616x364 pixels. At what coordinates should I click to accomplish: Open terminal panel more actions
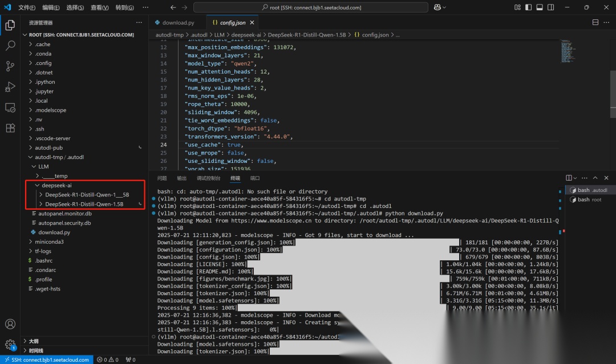click(585, 178)
